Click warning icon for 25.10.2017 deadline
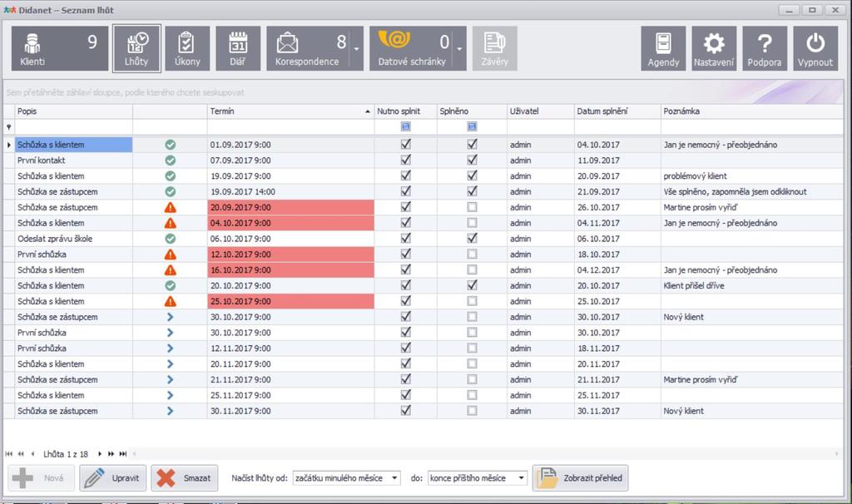The width and height of the screenshot is (852, 504). [x=170, y=301]
